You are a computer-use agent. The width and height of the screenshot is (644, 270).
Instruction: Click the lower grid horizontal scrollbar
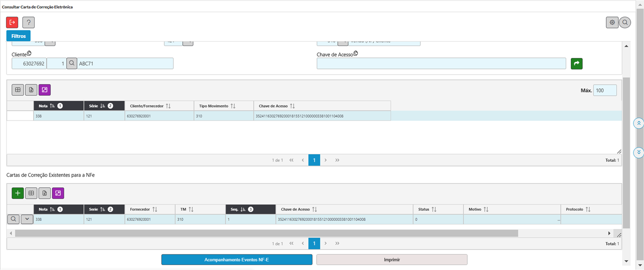click(266, 234)
